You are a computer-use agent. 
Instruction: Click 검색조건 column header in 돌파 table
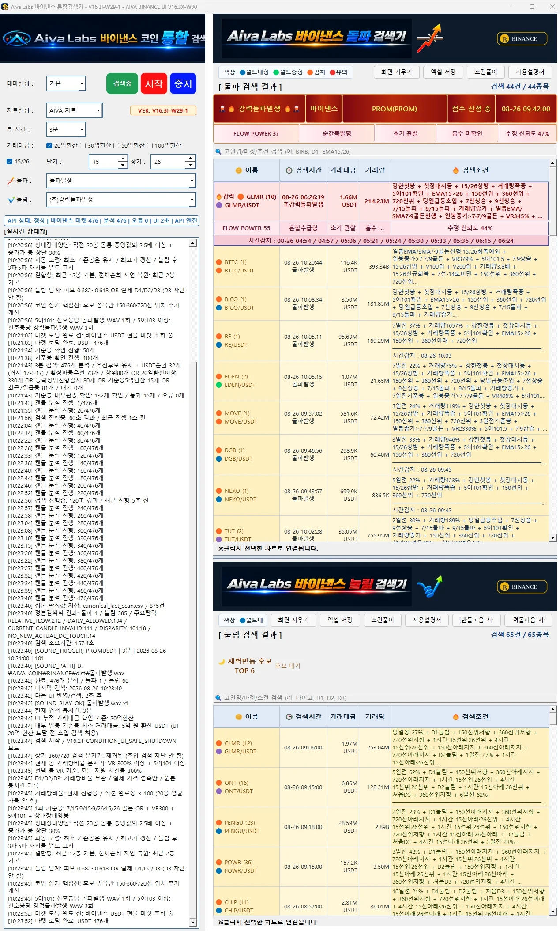tap(470, 170)
